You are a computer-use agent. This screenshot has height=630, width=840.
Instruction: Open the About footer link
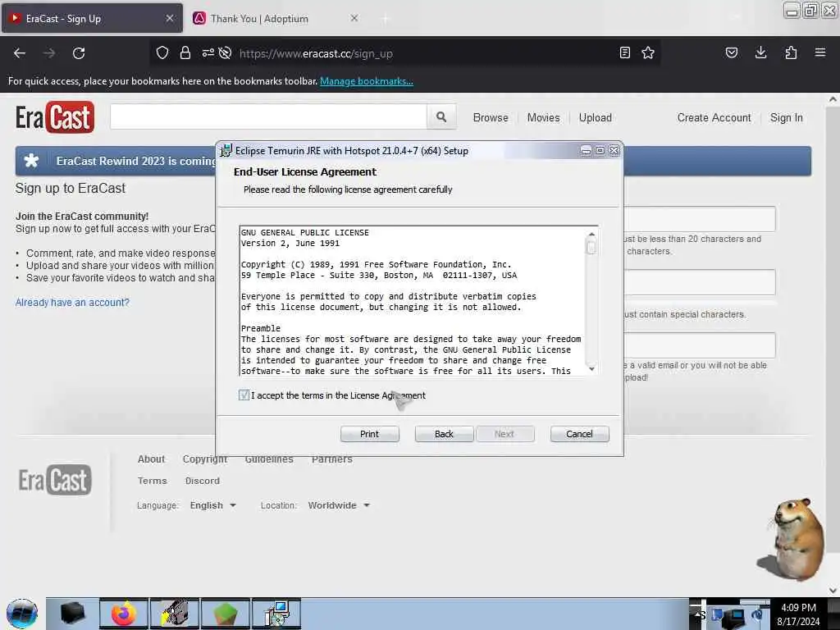(x=151, y=459)
